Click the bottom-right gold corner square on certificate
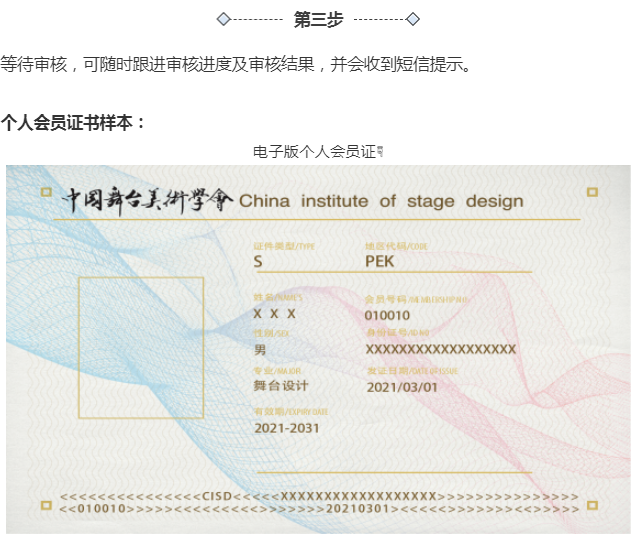The height and width of the screenshot is (540, 638). pyautogui.click(x=592, y=504)
